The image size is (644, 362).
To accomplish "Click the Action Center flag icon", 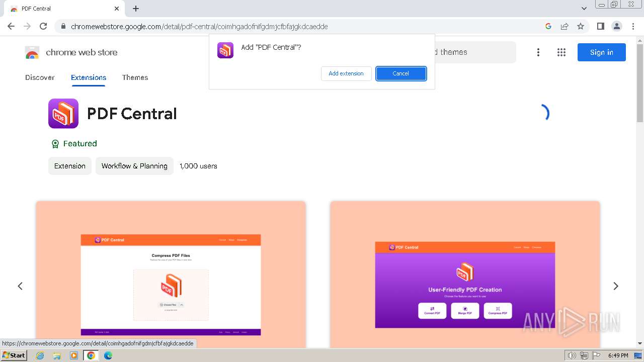I will coord(596,355).
